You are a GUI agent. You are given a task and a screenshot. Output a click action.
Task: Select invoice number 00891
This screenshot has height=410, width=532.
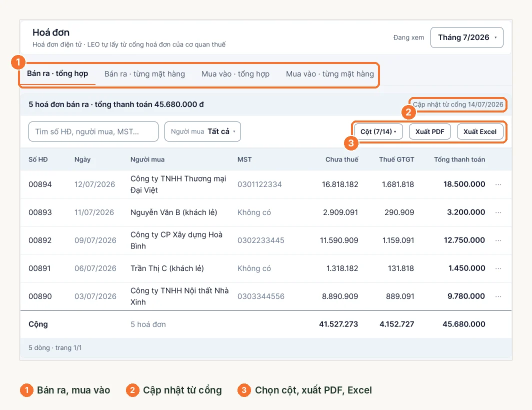pyautogui.click(x=39, y=268)
